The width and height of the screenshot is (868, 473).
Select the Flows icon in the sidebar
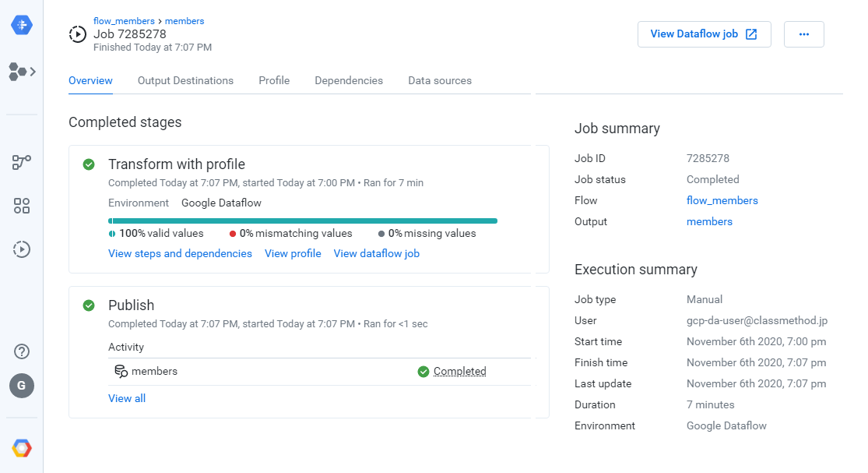pos(18,71)
